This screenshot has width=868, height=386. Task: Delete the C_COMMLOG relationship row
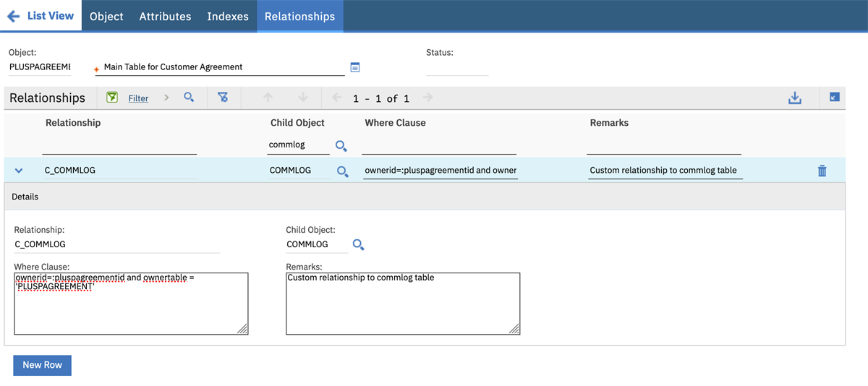coord(822,171)
